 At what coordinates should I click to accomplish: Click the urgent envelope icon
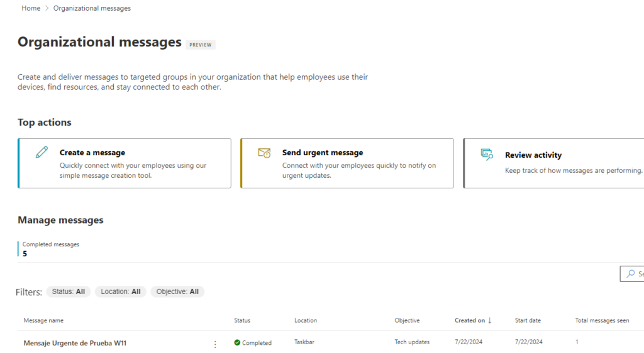click(264, 153)
